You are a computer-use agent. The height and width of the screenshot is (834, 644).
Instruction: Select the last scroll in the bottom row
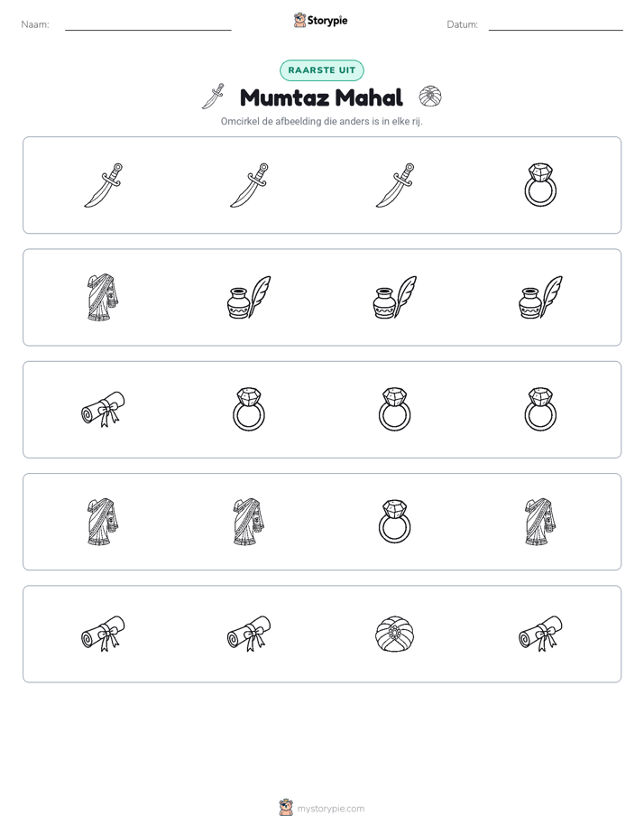coord(540,634)
